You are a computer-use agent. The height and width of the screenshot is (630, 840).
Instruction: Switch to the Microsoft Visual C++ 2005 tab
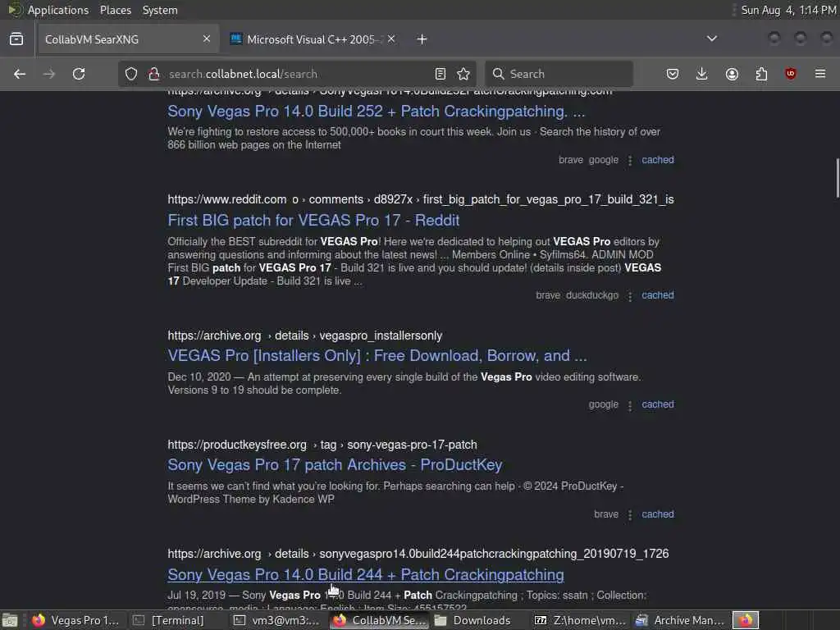[313, 39]
